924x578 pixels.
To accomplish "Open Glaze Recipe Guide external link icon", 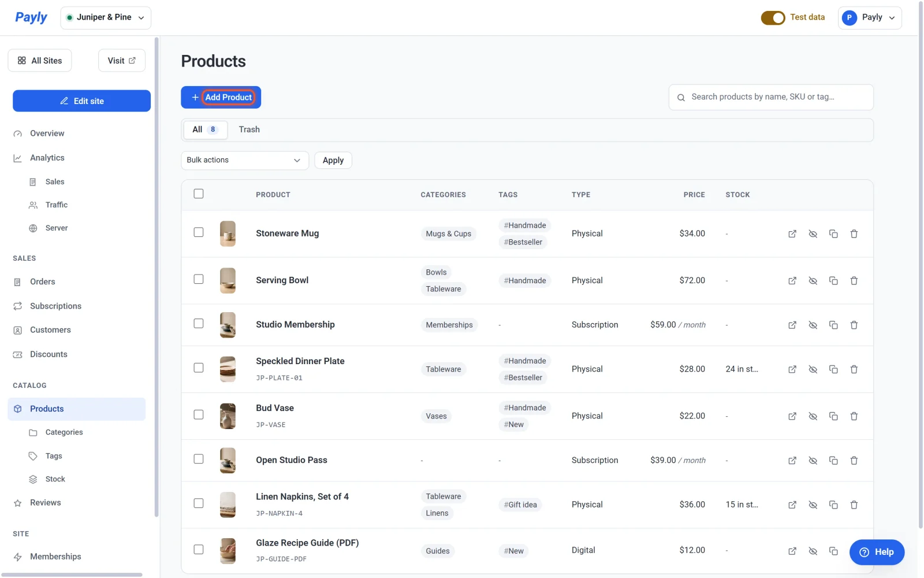I will tap(792, 551).
